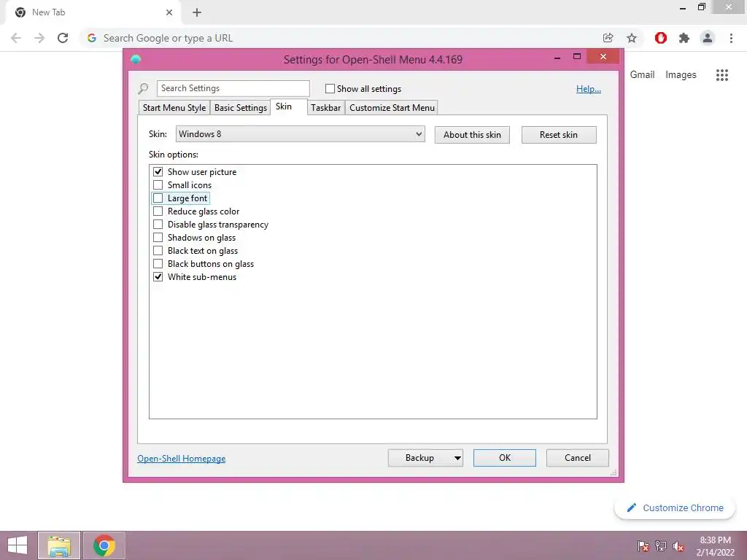This screenshot has width=747, height=560.
Task: Click the Chrome taskbar icon
Action: coord(104,545)
